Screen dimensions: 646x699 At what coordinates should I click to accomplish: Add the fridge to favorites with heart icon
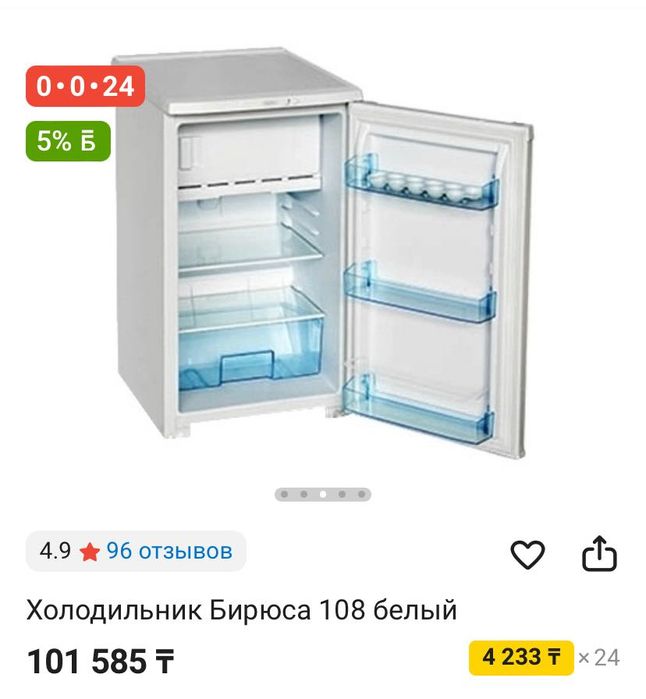point(527,554)
